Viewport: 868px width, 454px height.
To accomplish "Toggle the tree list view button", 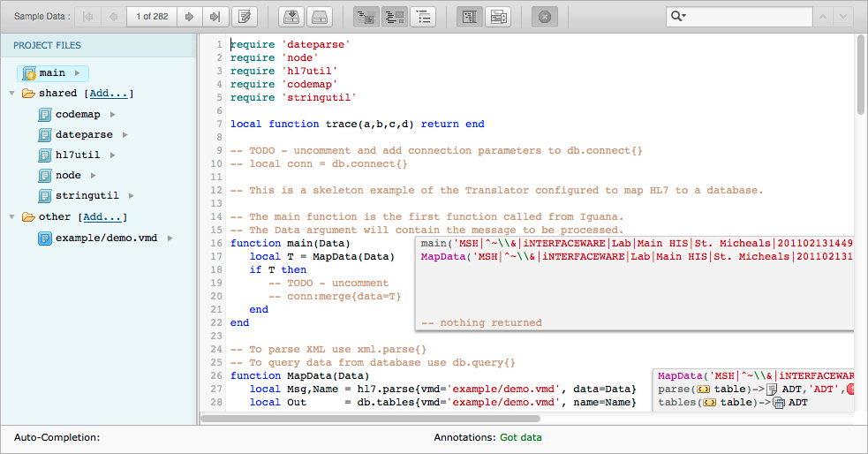I will 424,17.
